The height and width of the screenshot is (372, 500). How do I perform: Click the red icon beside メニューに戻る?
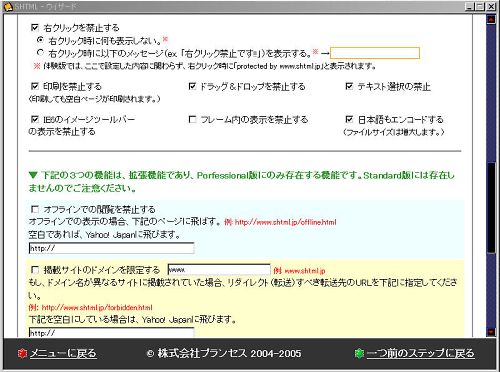pos(22,353)
